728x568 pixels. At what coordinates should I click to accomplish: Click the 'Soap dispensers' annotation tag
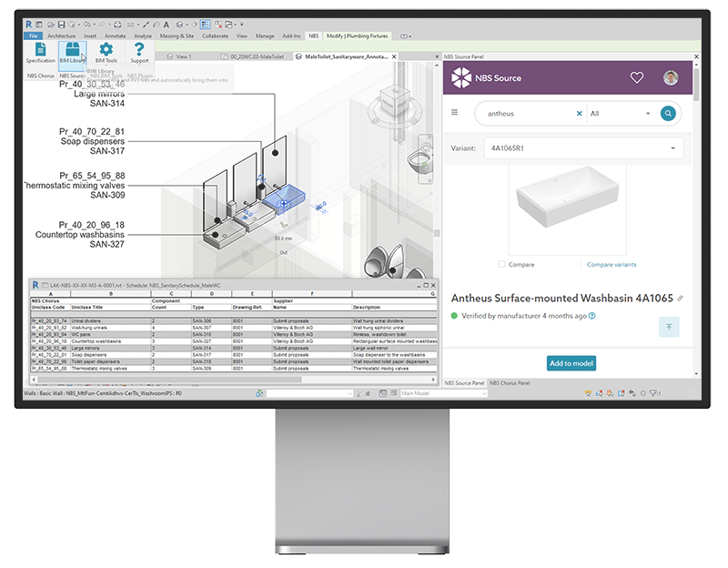click(x=93, y=141)
